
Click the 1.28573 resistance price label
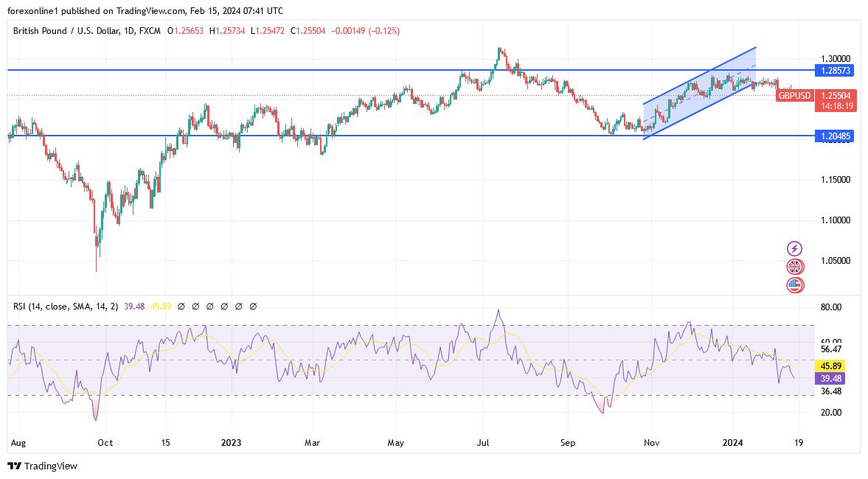[x=834, y=71]
